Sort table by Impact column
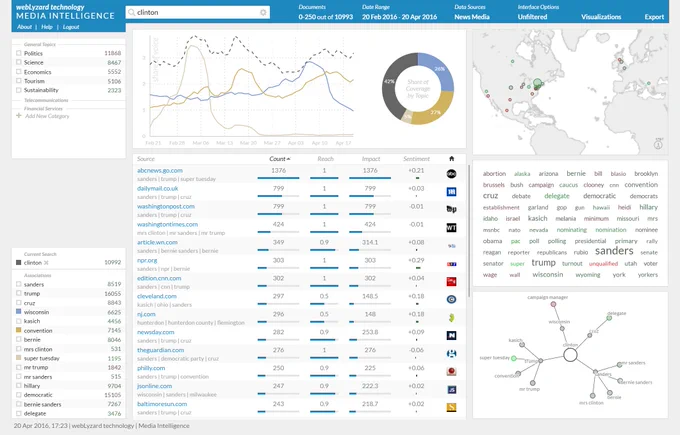Screen dimensions: 680x435 pos(371,159)
